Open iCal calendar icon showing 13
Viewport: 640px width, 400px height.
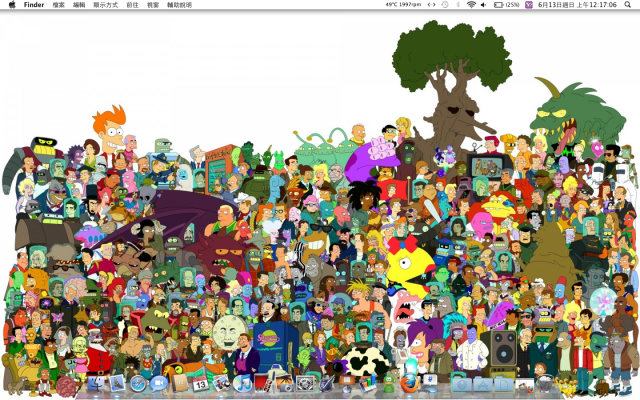tap(200, 384)
